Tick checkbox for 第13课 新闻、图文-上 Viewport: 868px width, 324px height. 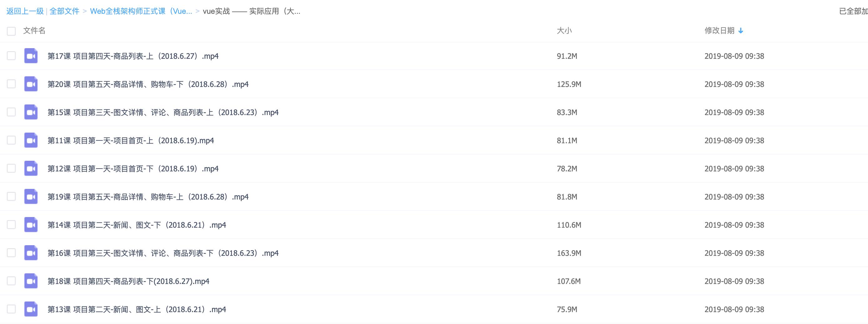[x=12, y=309]
